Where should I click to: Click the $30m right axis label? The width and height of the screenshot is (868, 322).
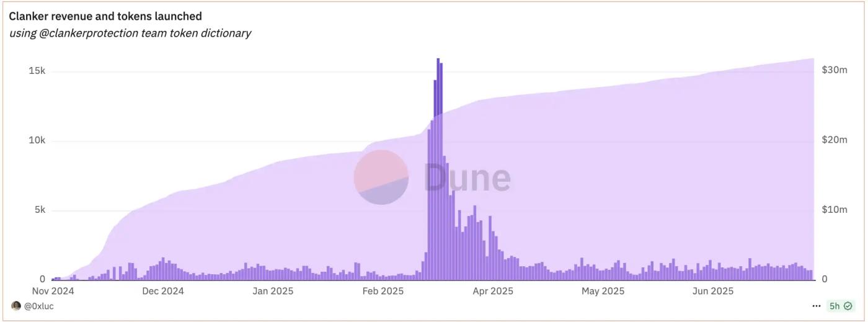pos(835,69)
